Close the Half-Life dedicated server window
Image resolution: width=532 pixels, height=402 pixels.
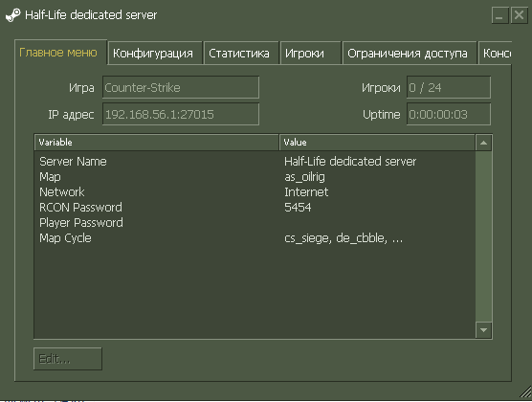520,15
